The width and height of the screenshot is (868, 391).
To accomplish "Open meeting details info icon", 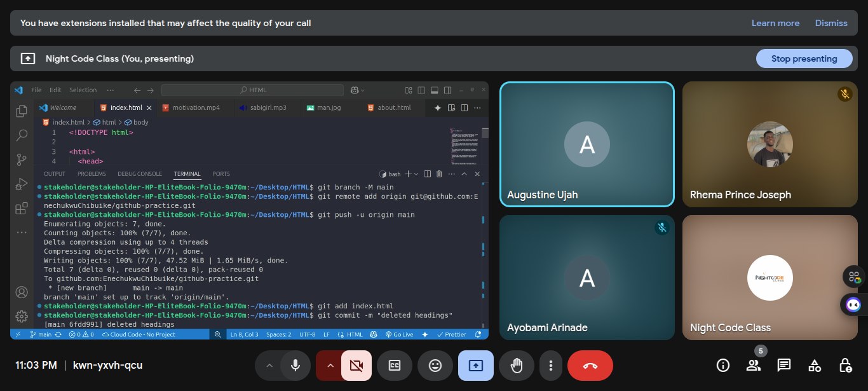I will coord(722,365).
